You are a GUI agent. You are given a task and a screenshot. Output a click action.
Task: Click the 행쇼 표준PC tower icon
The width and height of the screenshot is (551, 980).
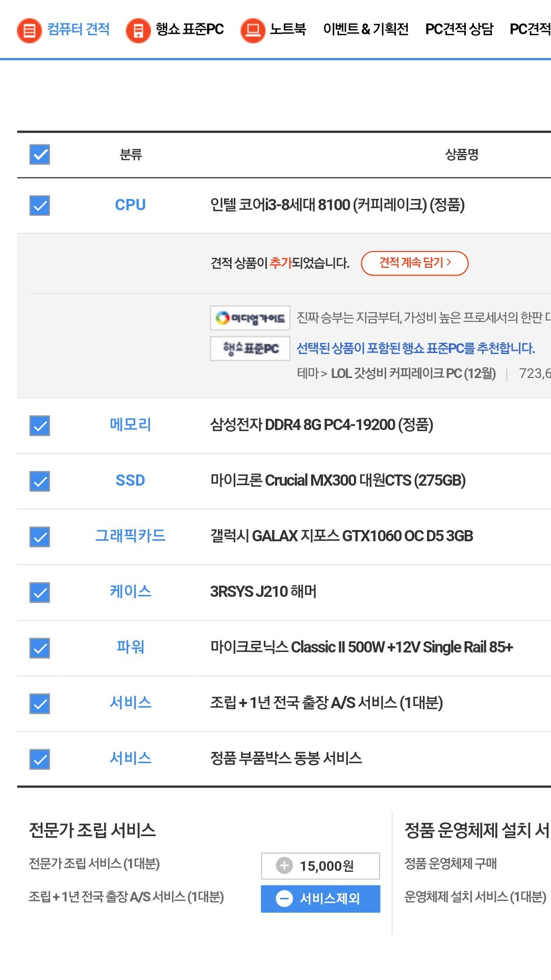pos(138,30)
